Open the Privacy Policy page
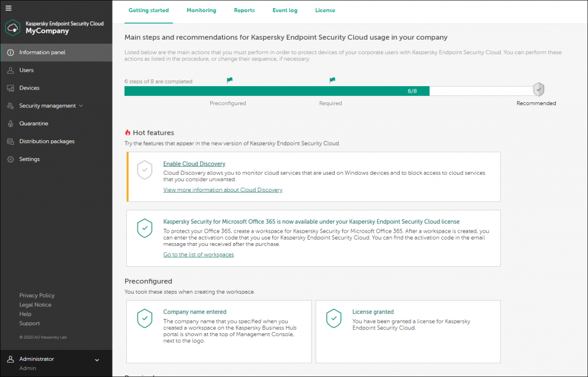588x377 pixels. 37,295
